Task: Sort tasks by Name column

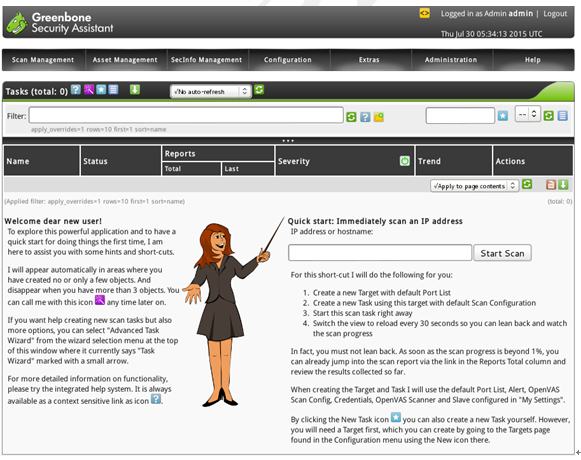Action: (x=18, y=161)
